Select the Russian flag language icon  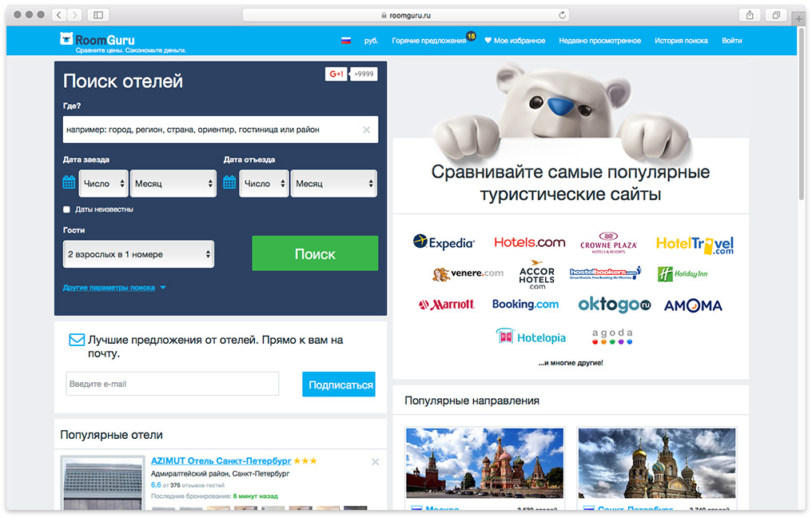click(x=346, y=41)
